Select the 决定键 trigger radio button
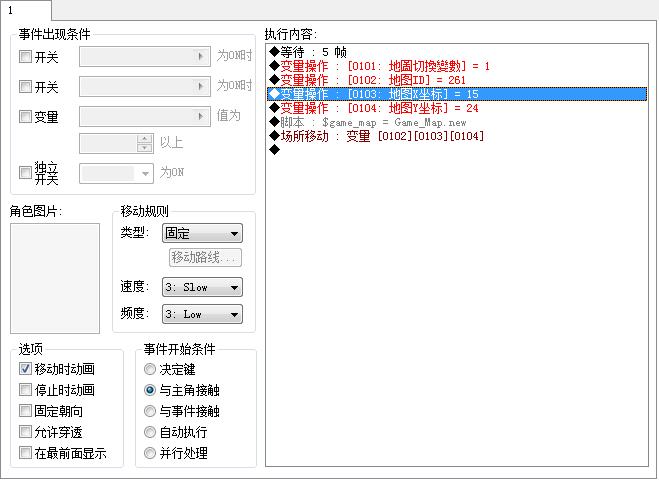The width and height of the screenshot is (659, 480). [x=150, y=369]
